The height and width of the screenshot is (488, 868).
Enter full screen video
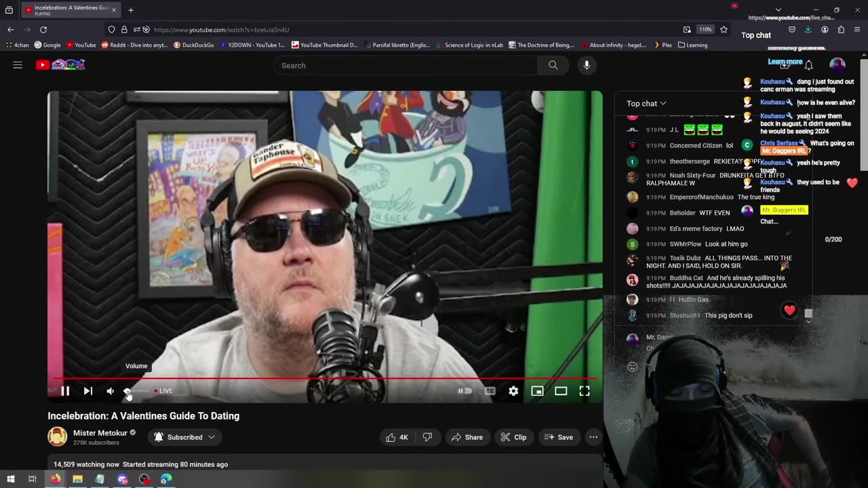pos(585,391)
